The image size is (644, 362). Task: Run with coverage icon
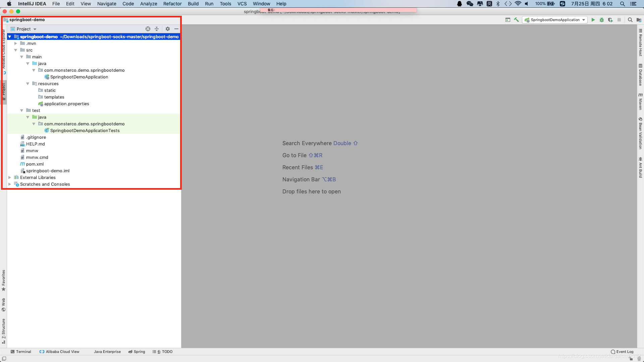point(610,20)
